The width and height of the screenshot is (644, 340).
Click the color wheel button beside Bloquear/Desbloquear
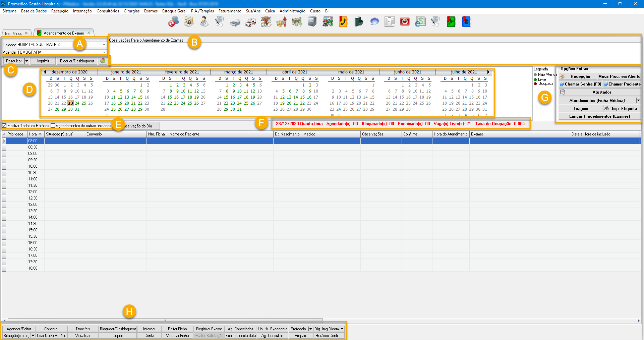click(103, 61)
